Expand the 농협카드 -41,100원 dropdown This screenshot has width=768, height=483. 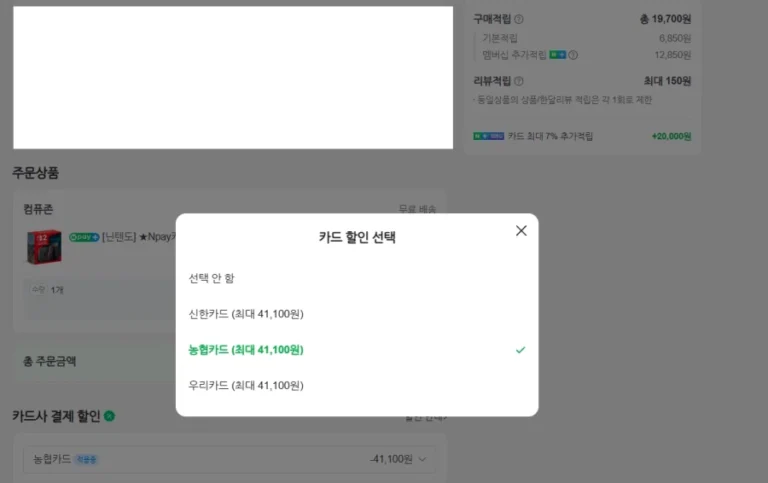click(422, 459)
